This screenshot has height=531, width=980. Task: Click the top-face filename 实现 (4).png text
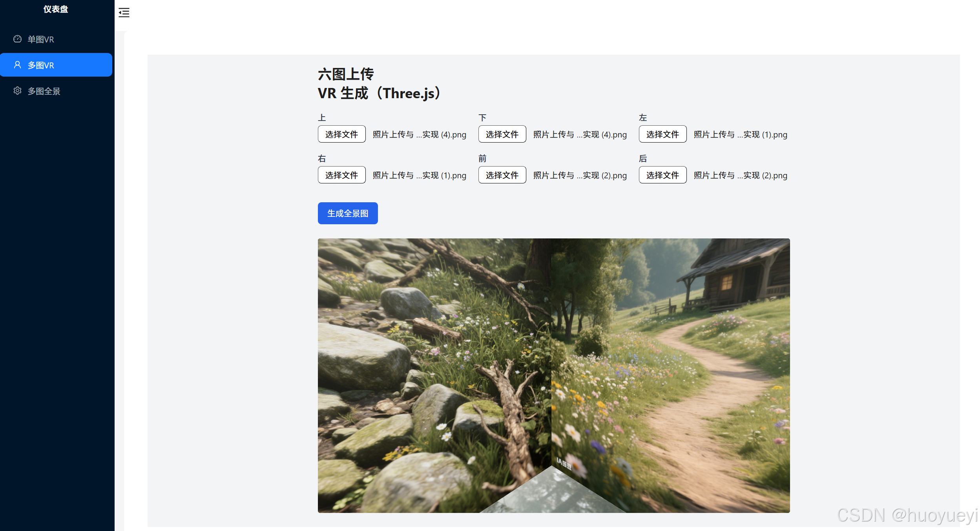coord(419,135)
